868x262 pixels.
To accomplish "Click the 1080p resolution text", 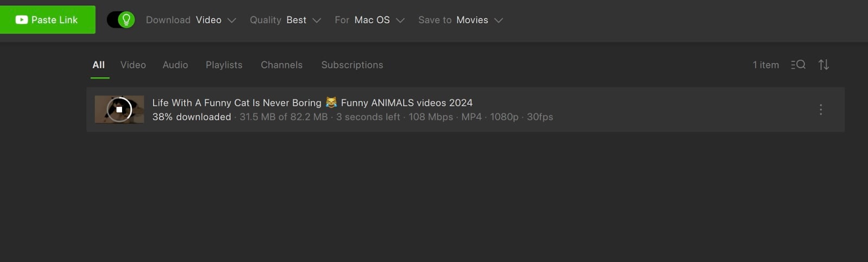I will [x=504, y=117].
